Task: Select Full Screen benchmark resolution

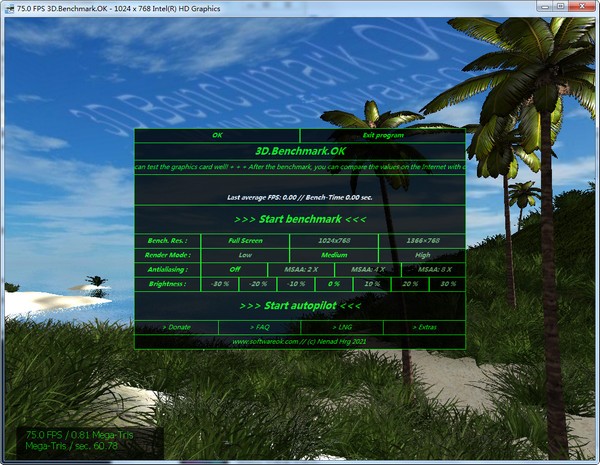Action: point(245,241)
